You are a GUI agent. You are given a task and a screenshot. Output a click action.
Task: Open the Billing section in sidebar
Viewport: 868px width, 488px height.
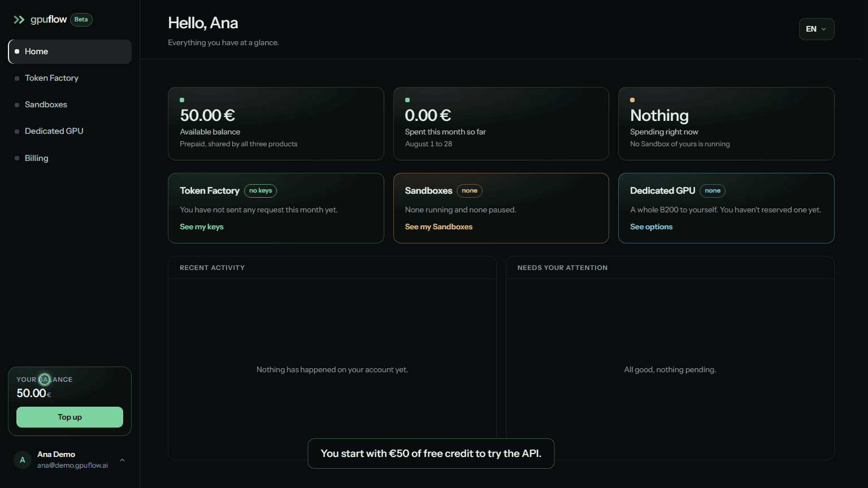click(70, 158)
